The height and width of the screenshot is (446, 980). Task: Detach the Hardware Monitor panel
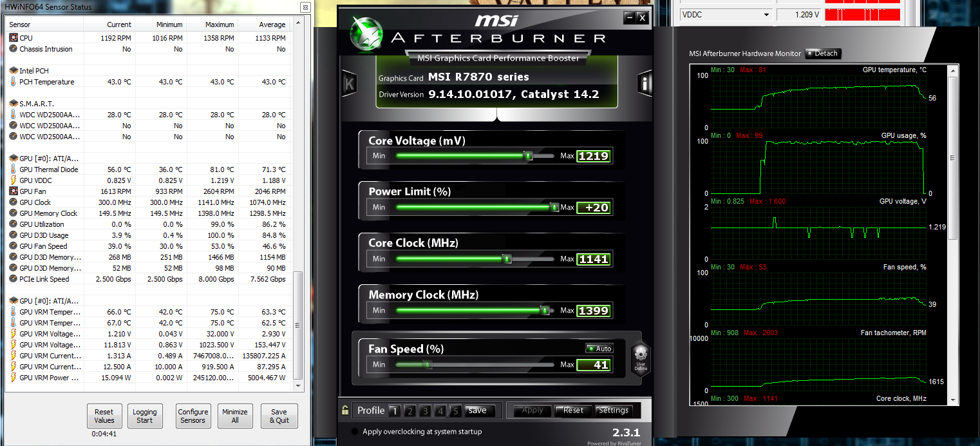click(824, 53)
